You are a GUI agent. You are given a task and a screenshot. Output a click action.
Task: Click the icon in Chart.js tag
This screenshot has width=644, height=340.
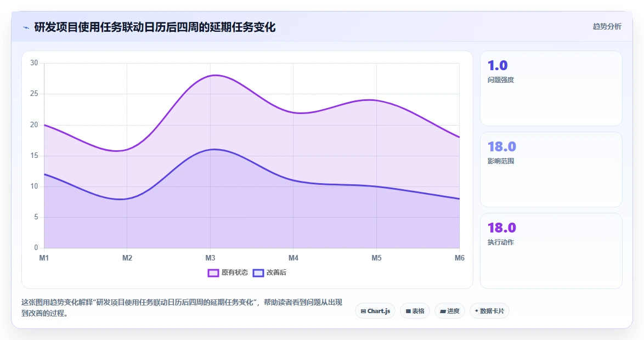coord(363,311)
